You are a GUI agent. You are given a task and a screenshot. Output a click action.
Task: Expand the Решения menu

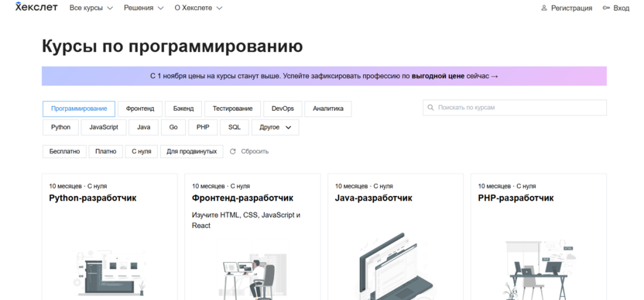(144, 8)
